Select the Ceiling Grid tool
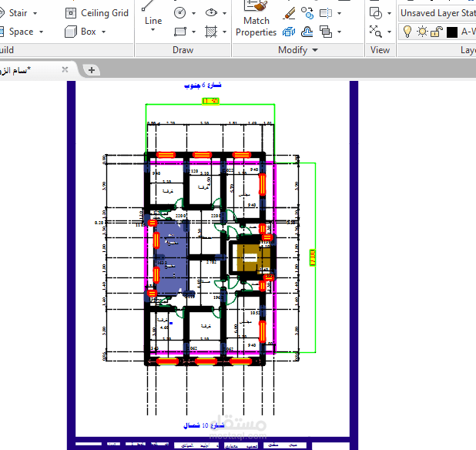 click(x=97, y=13)
